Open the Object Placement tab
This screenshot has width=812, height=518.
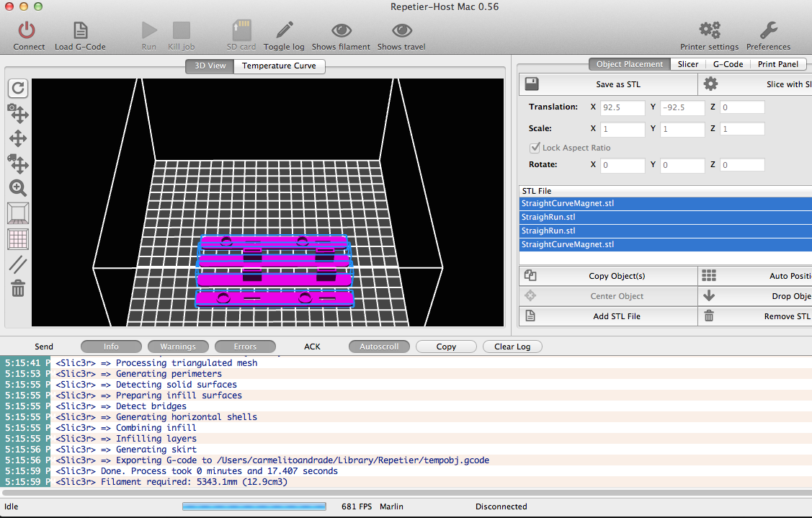tap(629, 64)
